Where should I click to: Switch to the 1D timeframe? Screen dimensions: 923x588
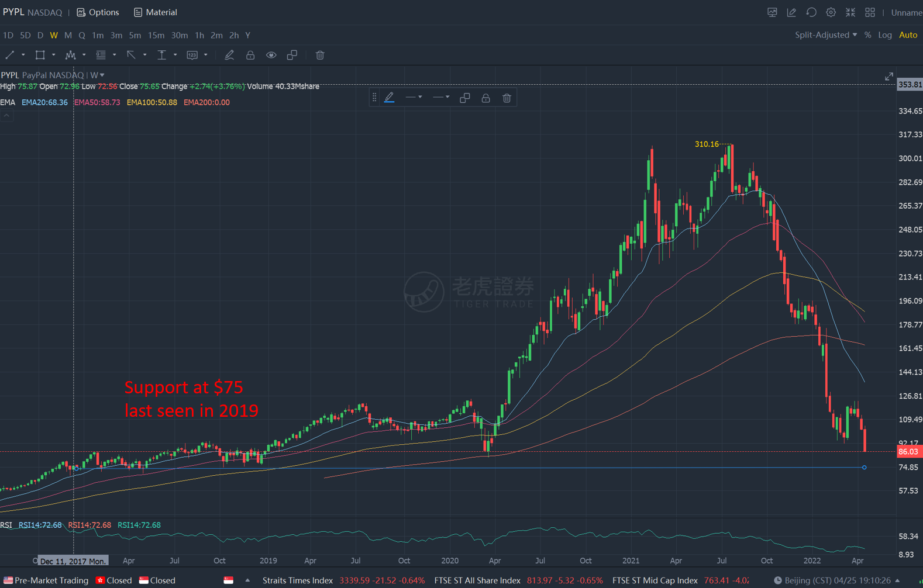[x=8, y=35]
